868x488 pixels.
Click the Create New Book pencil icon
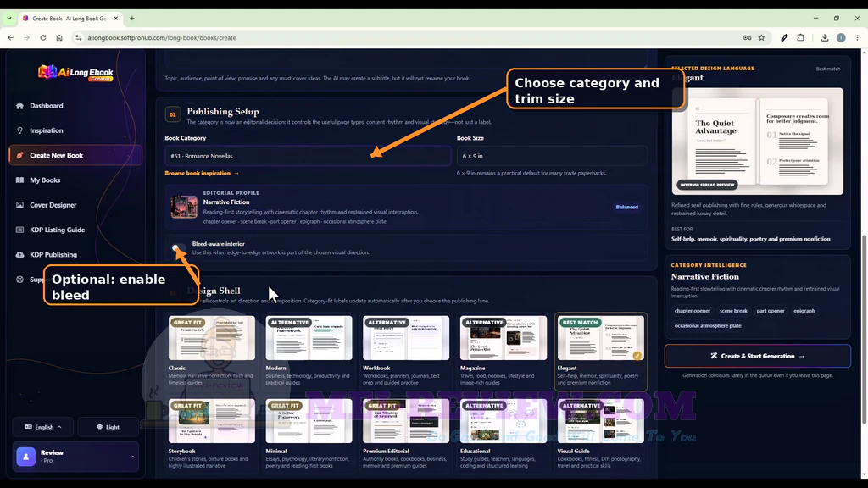20,156
